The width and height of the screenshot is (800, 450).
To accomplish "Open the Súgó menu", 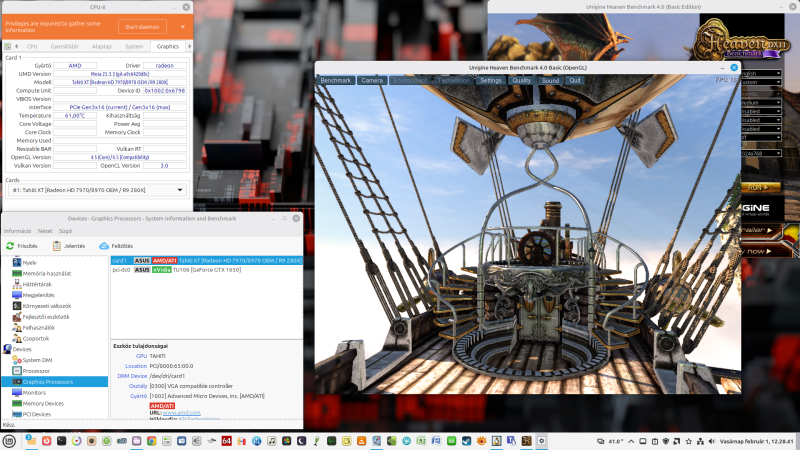I will [65, 231].
